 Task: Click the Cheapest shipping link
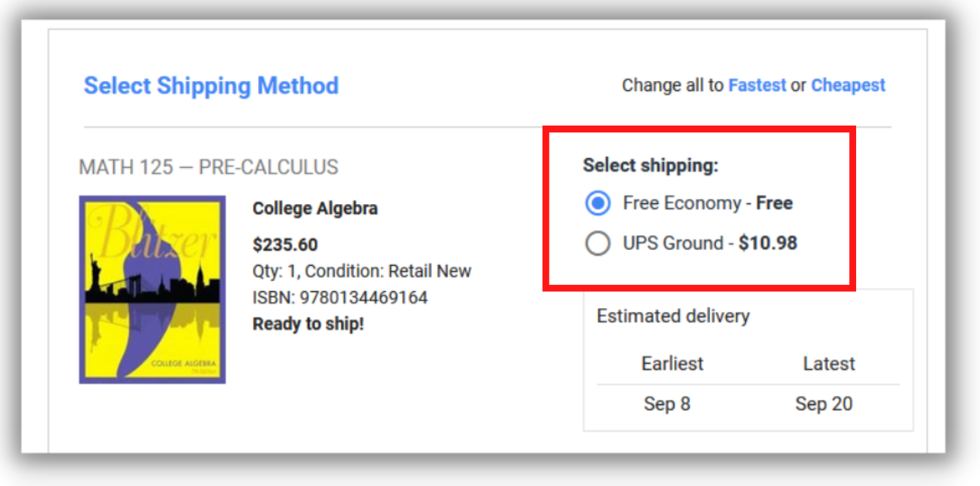[x=848, y=85]
